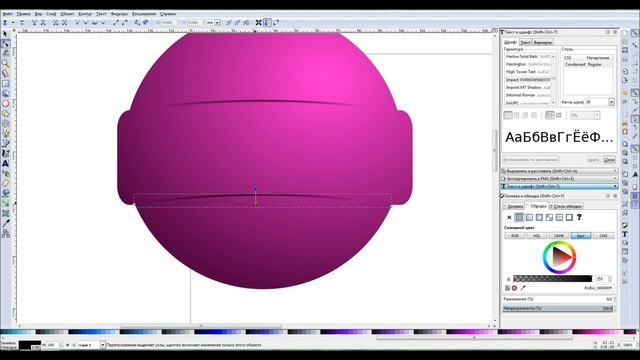The image size is (640, 360).
Task: Open the line spacing combo box
Action: 585,116
